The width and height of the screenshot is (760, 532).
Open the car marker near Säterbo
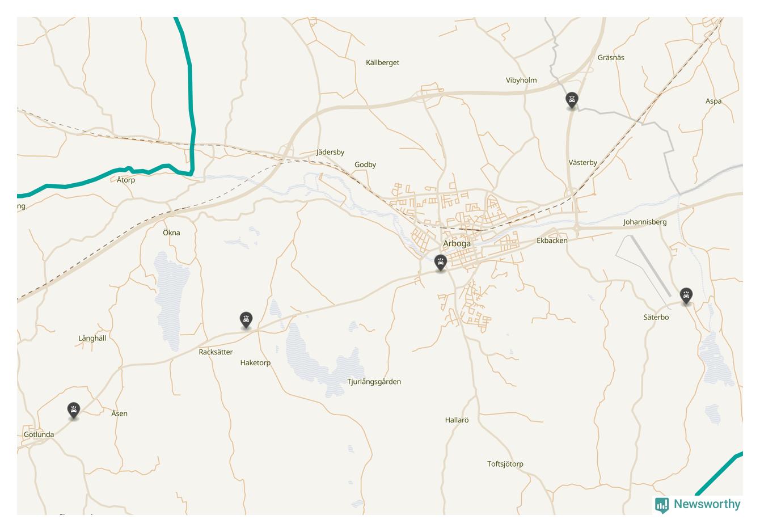[686, 296]
